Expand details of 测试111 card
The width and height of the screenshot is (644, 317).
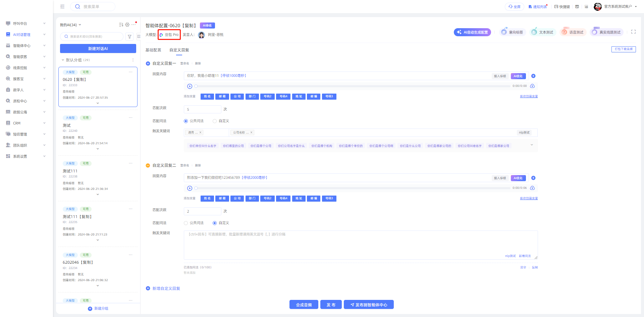coord(98,195)
